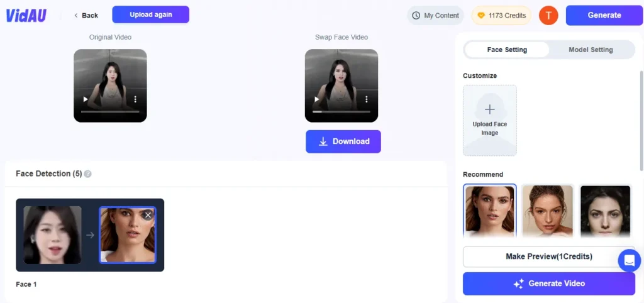This screenshot has width=644, height=303.
Task: Open the user profile avatar T
Action: pos(548,16)
